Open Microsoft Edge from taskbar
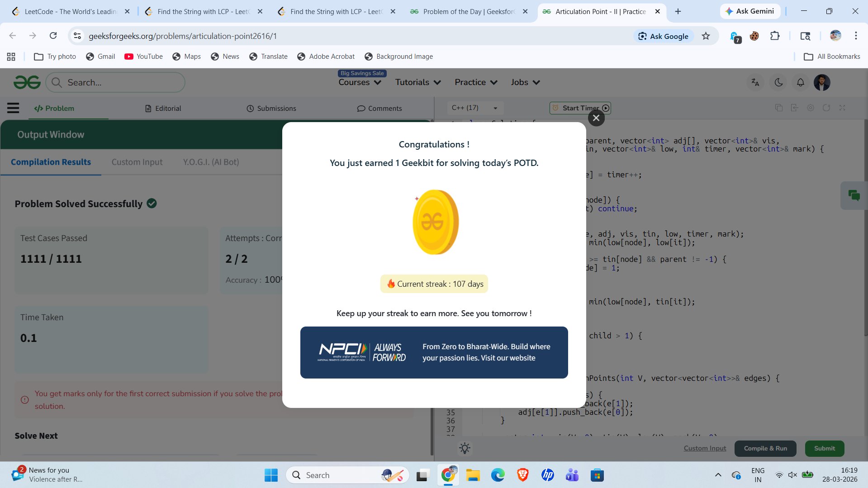Image resolution: width=868 pixels, height=488 pixels. [498, 475]
